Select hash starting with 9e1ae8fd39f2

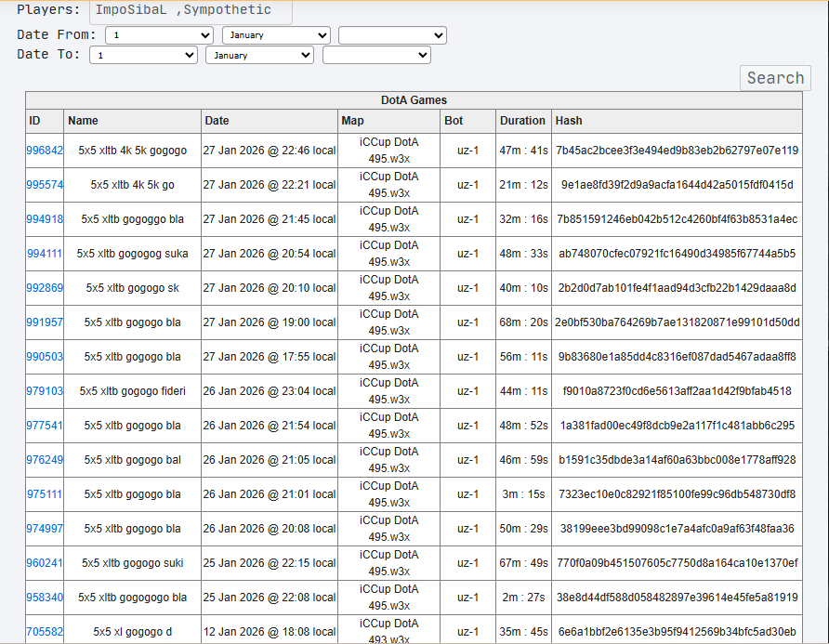click(677, 185)
